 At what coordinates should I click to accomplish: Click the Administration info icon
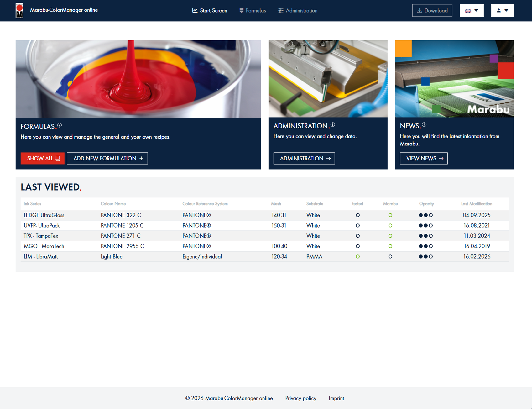click(x=333, y=125)
